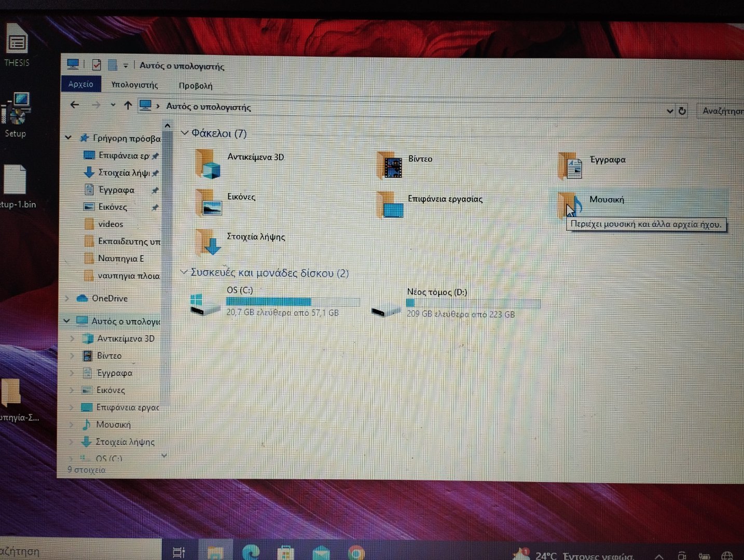744x560 pixels.
Task: Open address bar history dropdown
Action: click(669, 110)
